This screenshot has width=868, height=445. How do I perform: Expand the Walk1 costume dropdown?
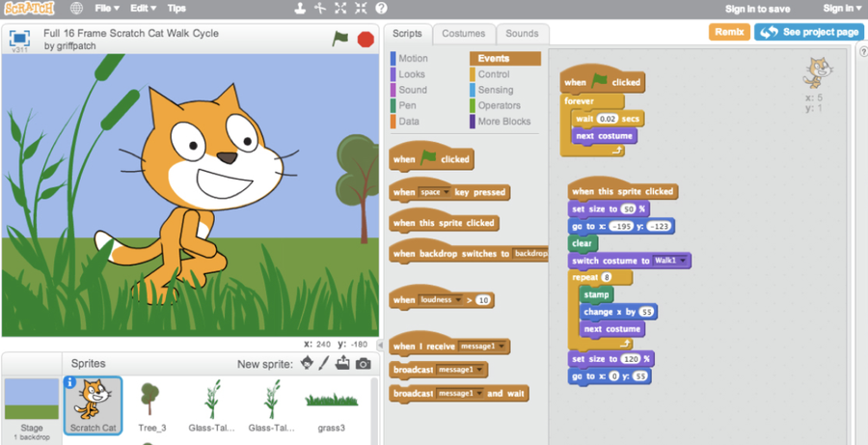click(684, 261)
